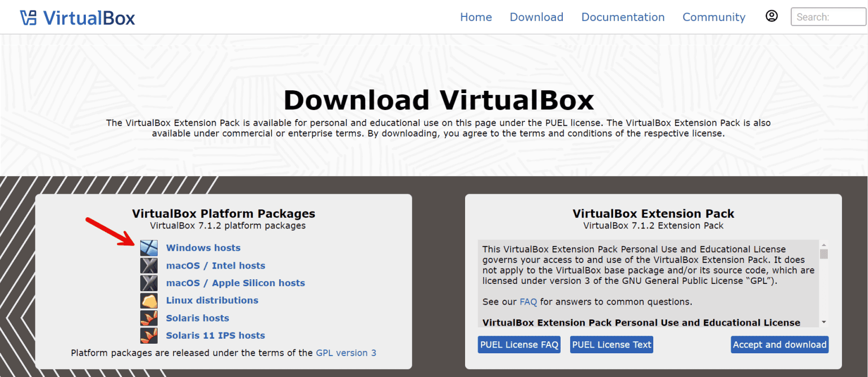View the PUEL License Text
Screen dimensions: 868x377
pos(611,344)
